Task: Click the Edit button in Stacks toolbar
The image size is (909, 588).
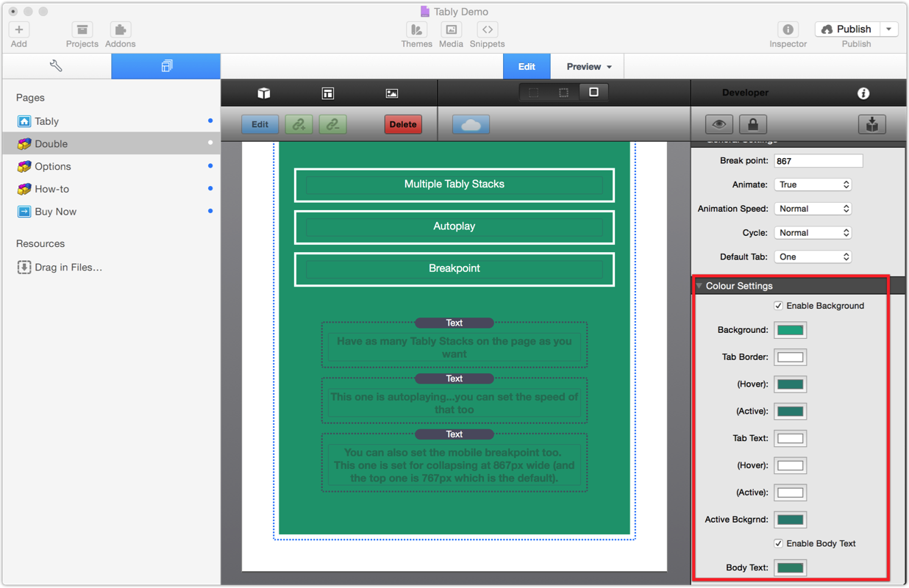Action: point(260,124)
